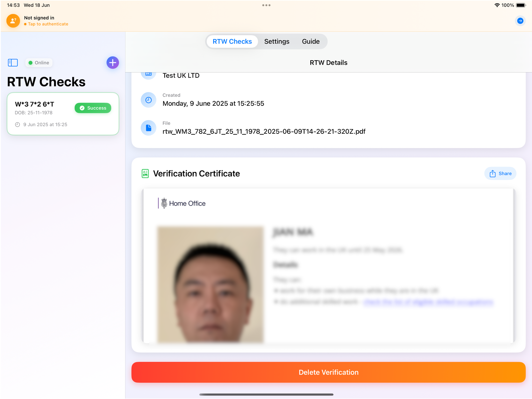Image resolution: width=532 pixels, height=399 pixels.
Task: Click the Home Office crest logo
Action: coord(164,203)
